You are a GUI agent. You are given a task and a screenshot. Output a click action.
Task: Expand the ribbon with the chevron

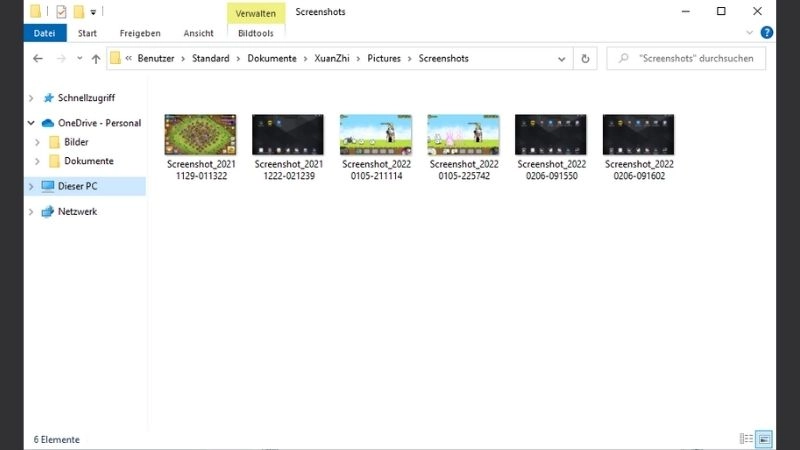[x=749, y=33]
